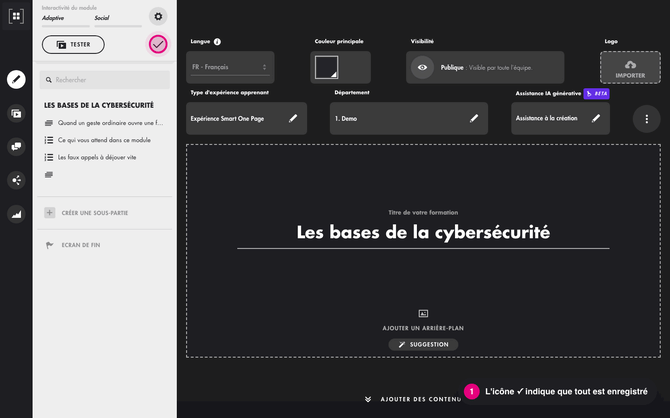Open the analytics chart icon in the sidebar
Viewport: 670px width, 418px height.
tap(16, 214)
